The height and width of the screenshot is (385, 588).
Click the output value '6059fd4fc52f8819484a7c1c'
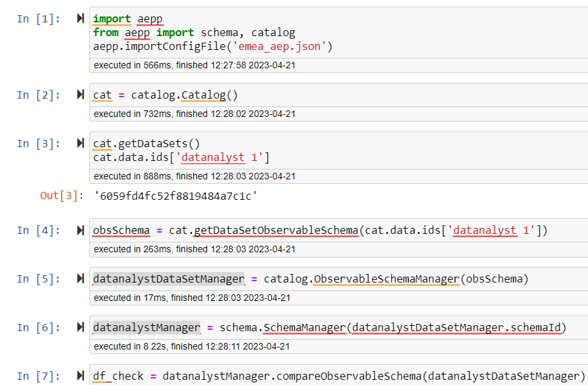point(175,196)
